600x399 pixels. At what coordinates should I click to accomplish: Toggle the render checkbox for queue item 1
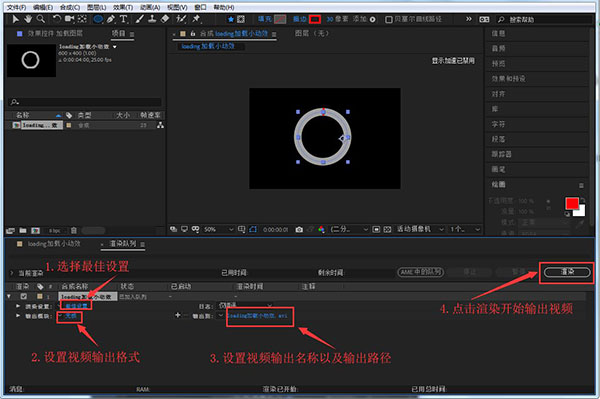24,296
